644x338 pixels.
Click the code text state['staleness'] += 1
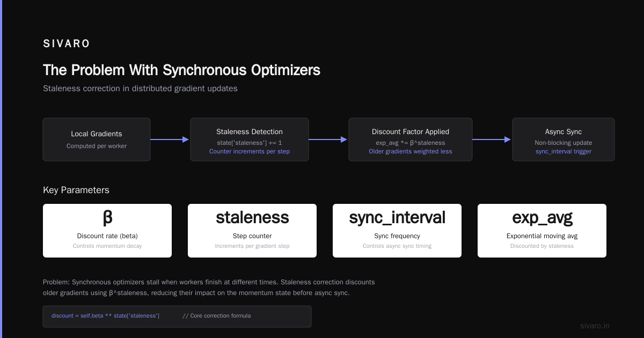coord(250,143)
